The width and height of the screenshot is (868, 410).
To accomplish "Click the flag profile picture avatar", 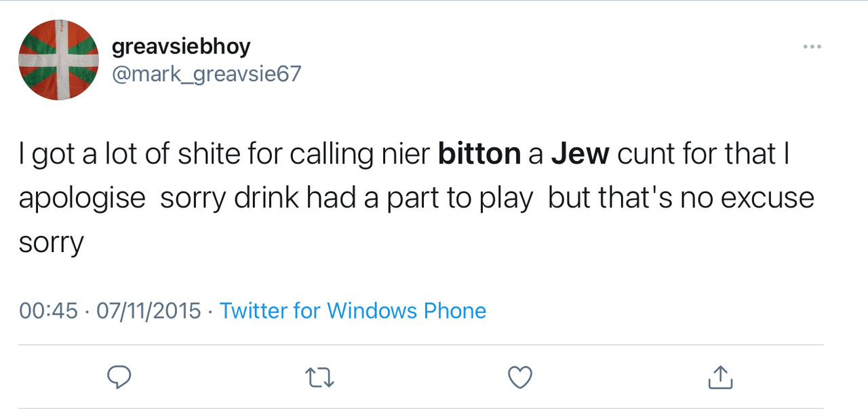I will 58,60.
